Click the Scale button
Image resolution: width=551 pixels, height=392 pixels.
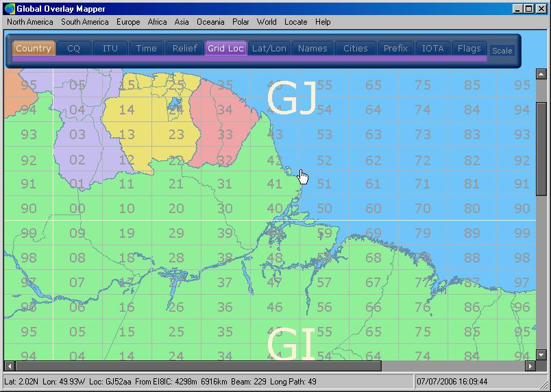[x=502, y=51]
